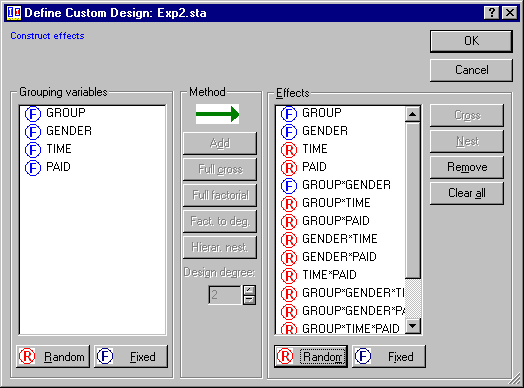Screen dimensions: 524x388
Task: Decrease Design degree with down spinner
Action: click(x=249, y=300)
